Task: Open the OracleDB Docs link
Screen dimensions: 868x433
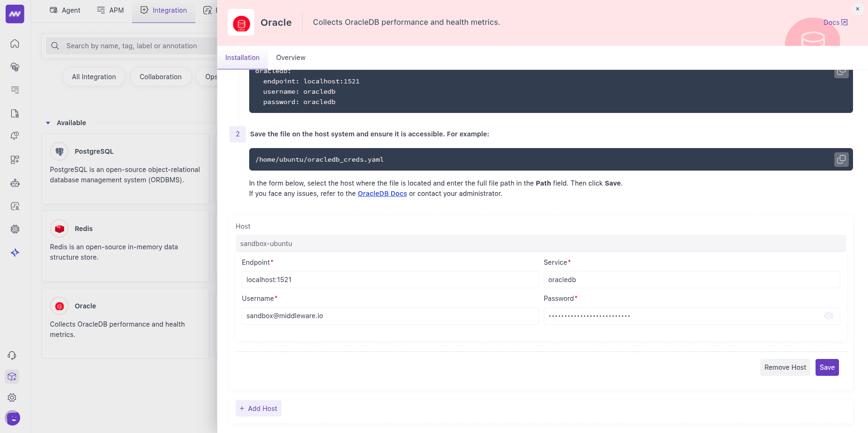Action: pos(382,193)
